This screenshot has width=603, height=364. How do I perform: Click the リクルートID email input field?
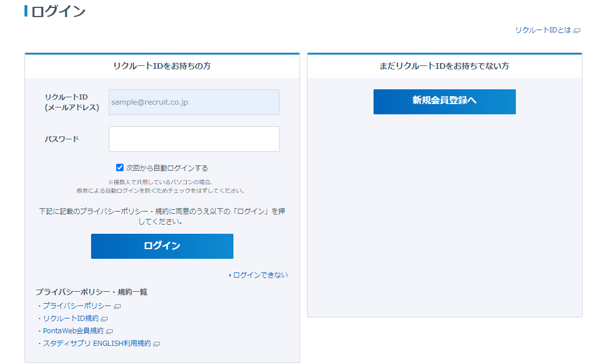click(x=194, y=102)
